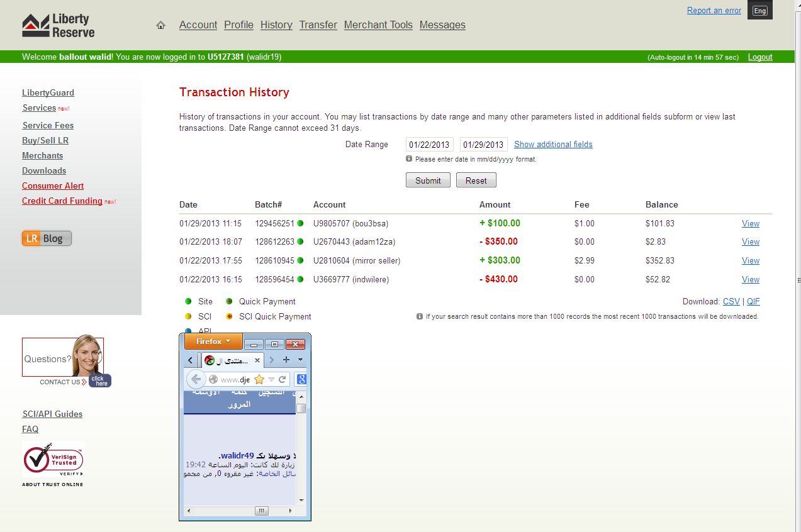Open the LR Blog badge
Viewport: 801px width, 532px height.
pyautogui.click(x=47, y=238)
